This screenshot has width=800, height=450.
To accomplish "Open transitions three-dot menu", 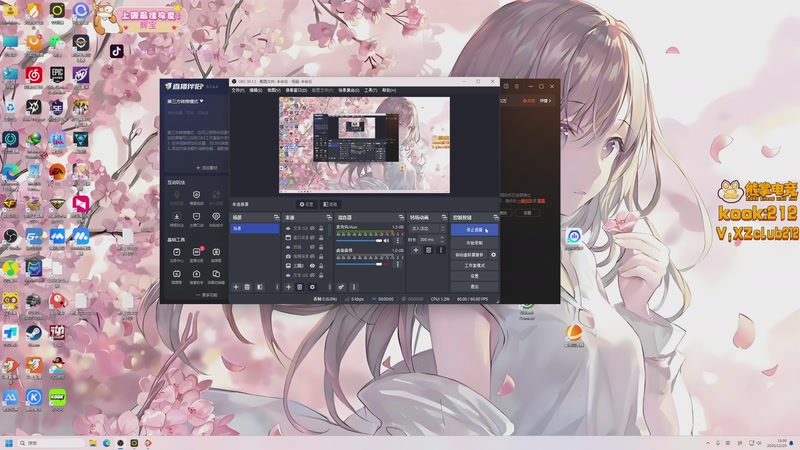I will click(x=441, y=250).
